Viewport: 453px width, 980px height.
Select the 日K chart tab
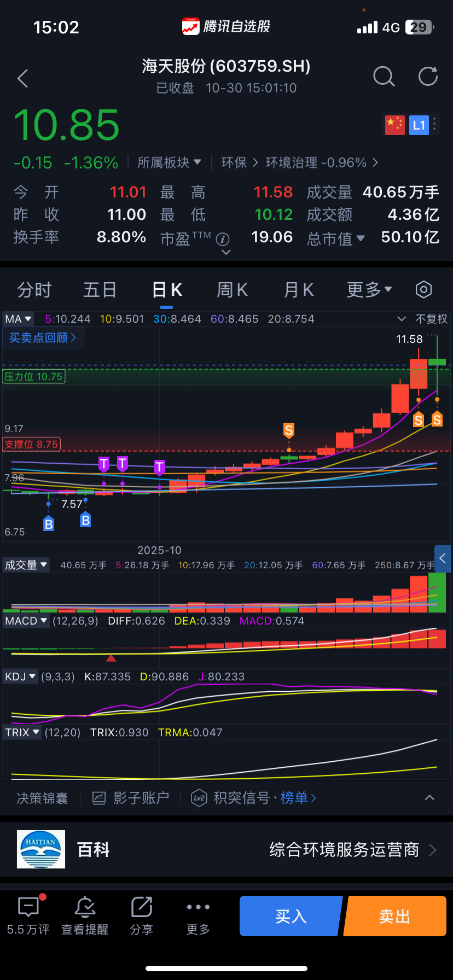167,289
